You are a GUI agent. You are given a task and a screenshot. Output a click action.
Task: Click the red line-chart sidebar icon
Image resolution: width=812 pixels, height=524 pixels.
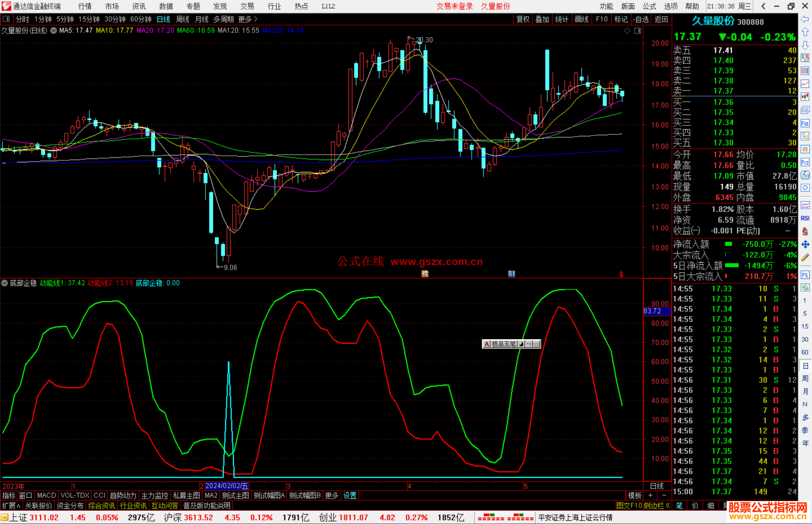pos(805,84)
